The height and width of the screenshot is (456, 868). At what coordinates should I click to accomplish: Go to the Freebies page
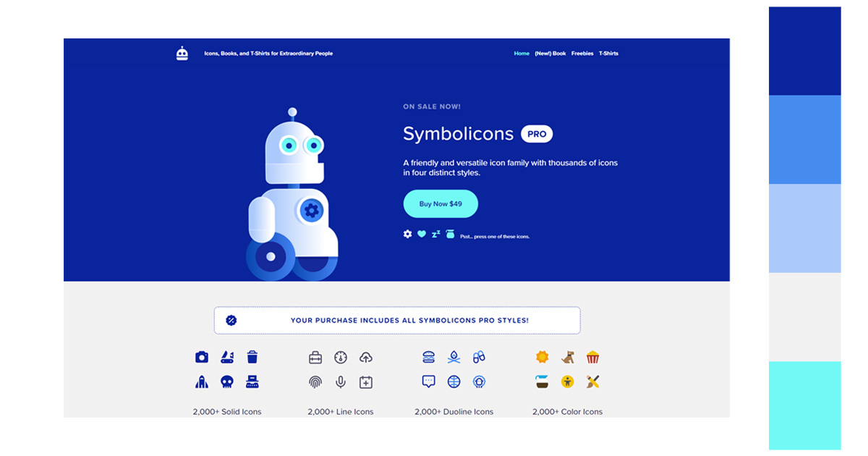point(582,54)
